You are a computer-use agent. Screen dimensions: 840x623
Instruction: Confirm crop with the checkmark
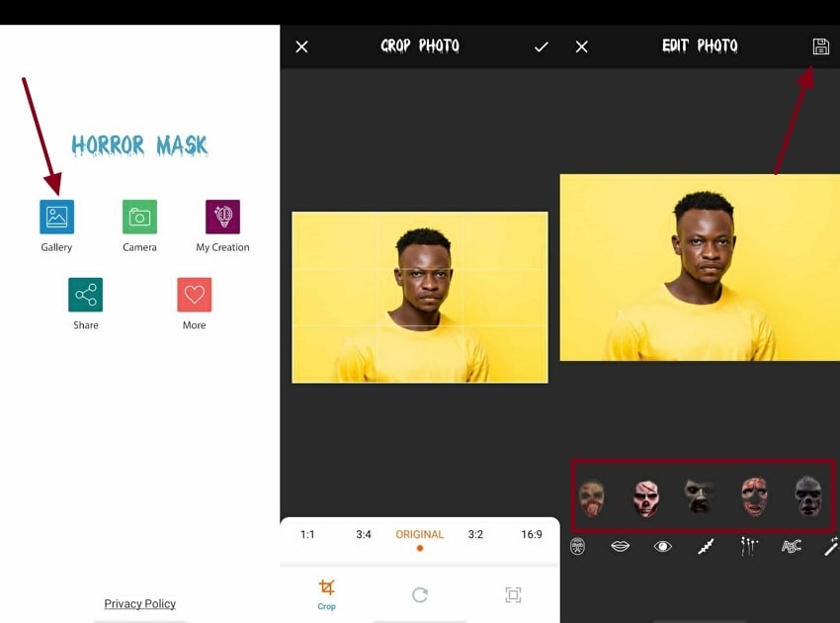point(542,47)
